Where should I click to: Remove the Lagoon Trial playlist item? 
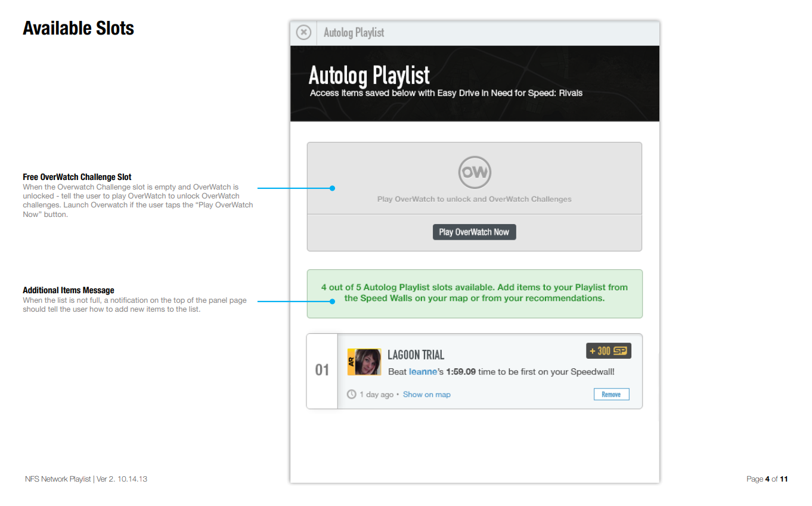(x=611, y=395)
